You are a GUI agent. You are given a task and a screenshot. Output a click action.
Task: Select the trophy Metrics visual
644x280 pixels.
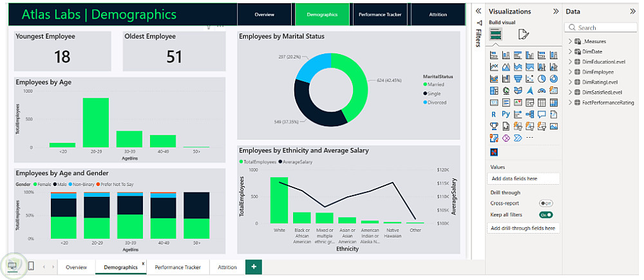click(494, 126)
